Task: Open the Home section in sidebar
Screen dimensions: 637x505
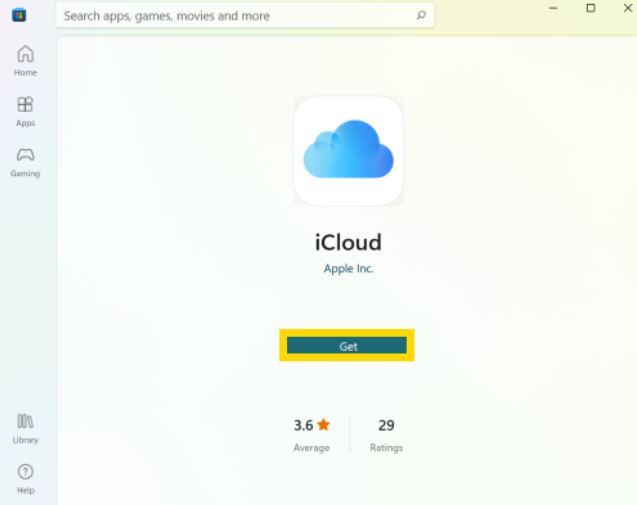Action: (25, 61)
